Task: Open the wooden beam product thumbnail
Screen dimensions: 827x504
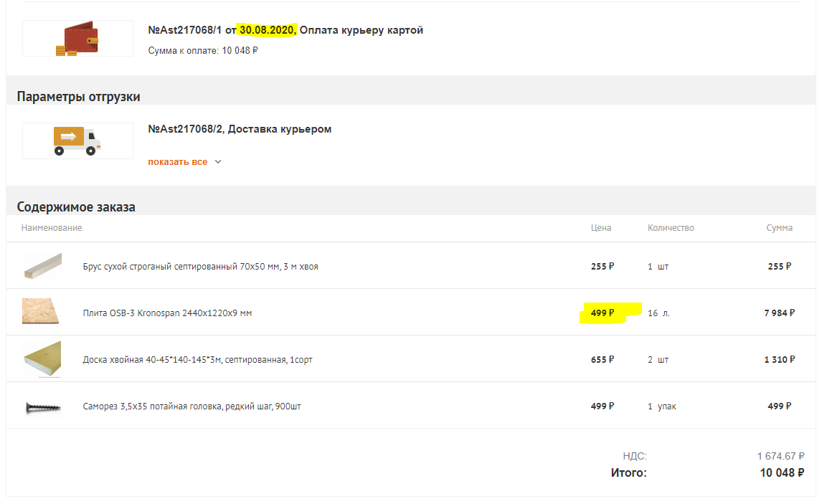Action: 43,266
